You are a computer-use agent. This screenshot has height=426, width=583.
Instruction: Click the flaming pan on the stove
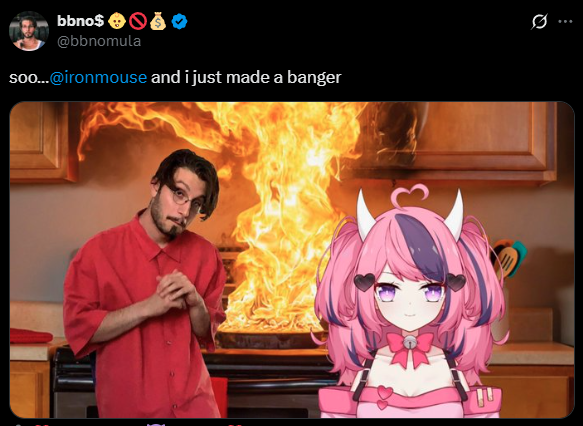[x=270, y=336]
